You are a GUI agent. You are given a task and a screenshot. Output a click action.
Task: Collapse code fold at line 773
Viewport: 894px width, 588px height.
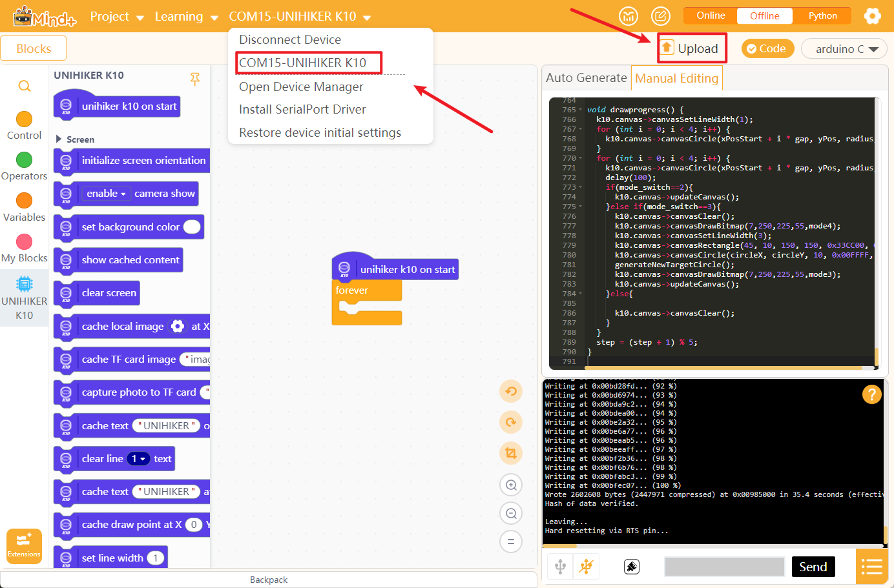581,187
